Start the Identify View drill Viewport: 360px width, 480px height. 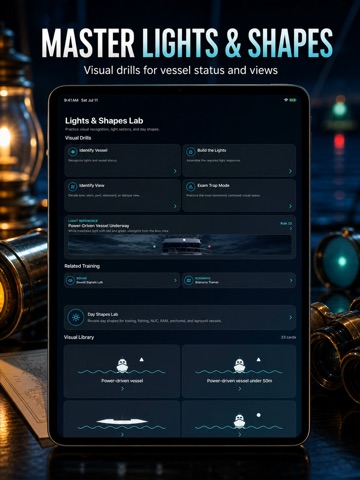pyautogui.click(x=122, y=195)
